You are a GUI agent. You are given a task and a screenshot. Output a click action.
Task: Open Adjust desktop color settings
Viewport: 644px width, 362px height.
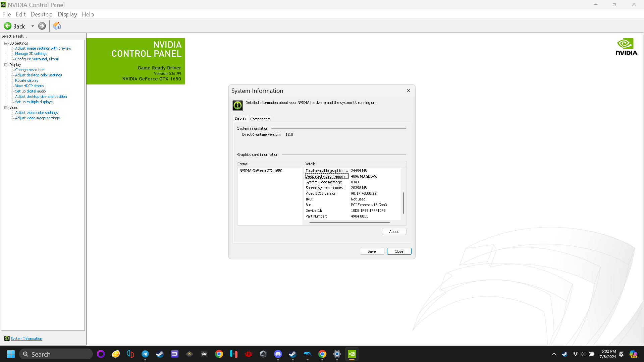tap(39, 75)
